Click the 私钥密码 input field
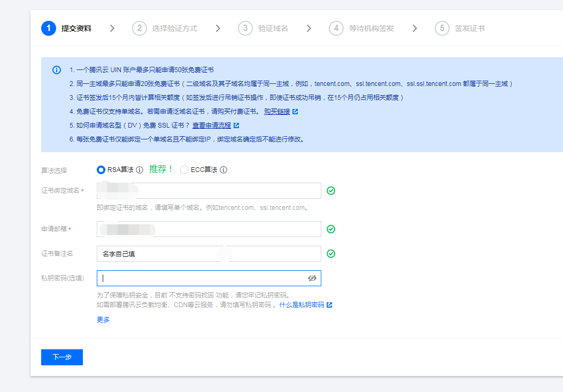The width and height of the screenshot is (563, 392). [x=200, y=278]
